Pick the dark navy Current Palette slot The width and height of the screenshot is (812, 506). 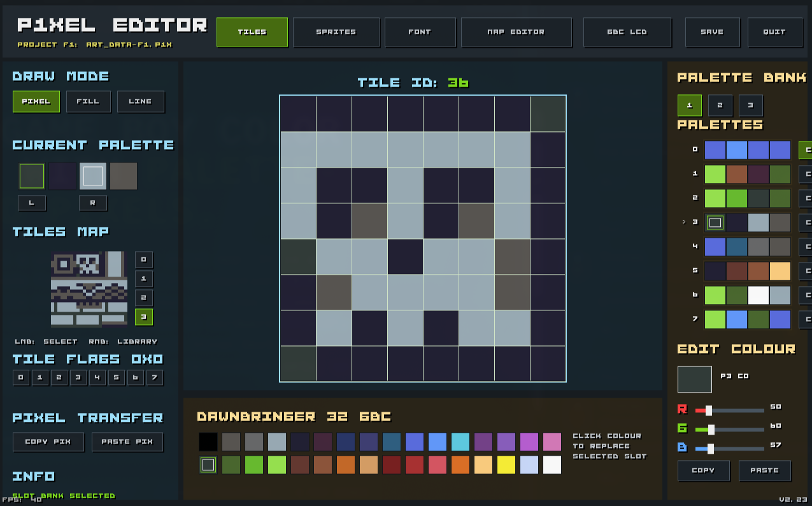coord(62,176)
